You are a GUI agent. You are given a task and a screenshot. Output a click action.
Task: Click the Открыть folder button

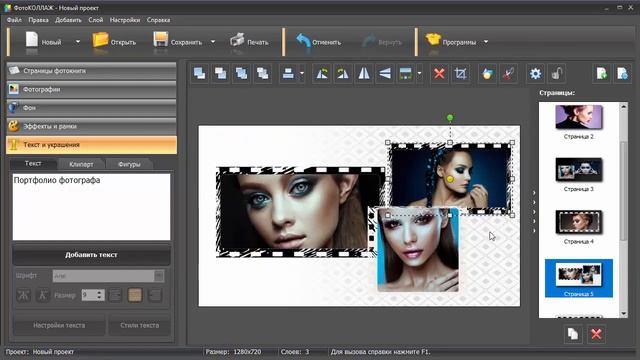(x=114, y=42)
